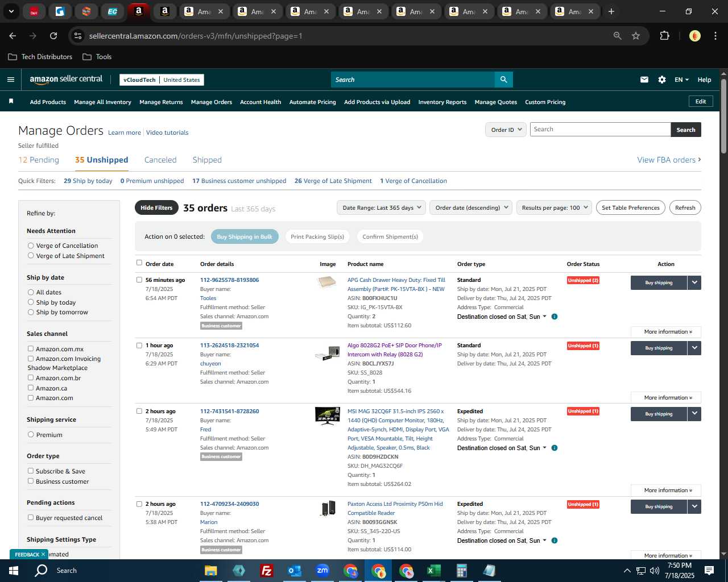
Task: Click the info icon on the APG Cash Drawer order
Action: click(x=555, y=317)
